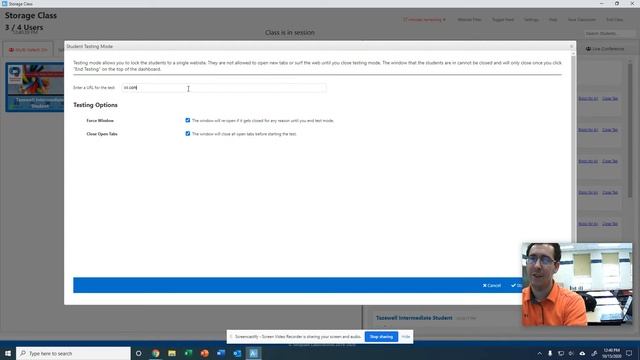Viewport: 640px width, 360px height.
Task: Hide the Screencastify sharing notification
Action: (x=405, y=337)
